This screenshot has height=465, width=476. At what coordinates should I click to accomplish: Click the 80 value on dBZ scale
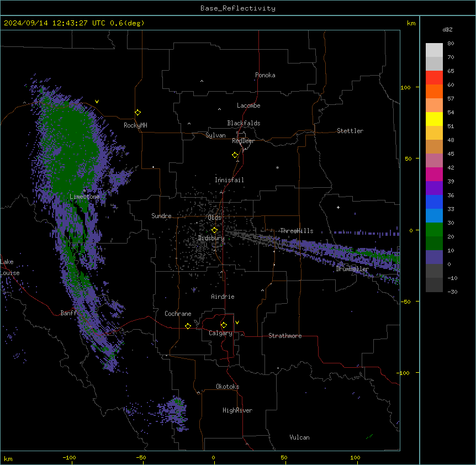tap(451, 44)
